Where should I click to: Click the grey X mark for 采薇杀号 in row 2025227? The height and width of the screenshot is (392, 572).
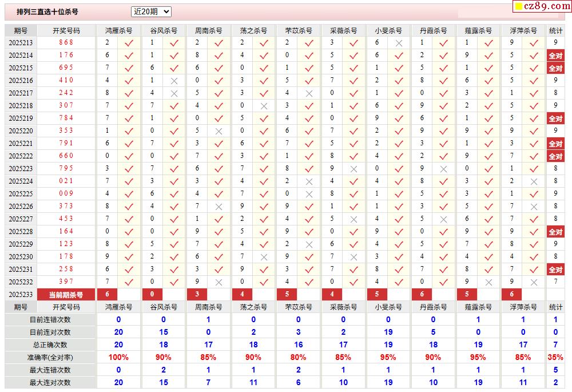(x=353, y=219)
